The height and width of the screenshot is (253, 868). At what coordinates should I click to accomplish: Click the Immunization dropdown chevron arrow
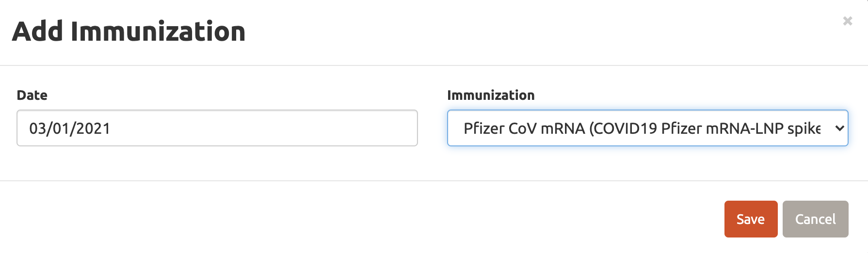point(839,128)
